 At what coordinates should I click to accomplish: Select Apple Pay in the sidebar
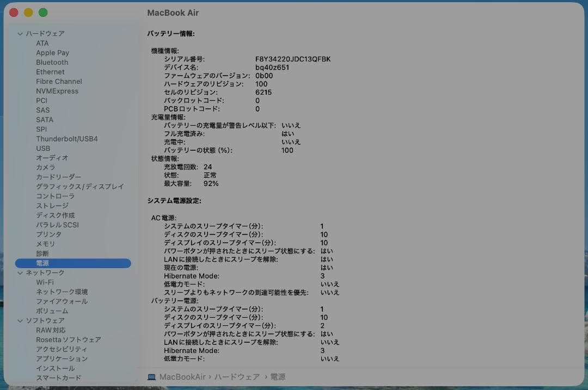(52, 52)
